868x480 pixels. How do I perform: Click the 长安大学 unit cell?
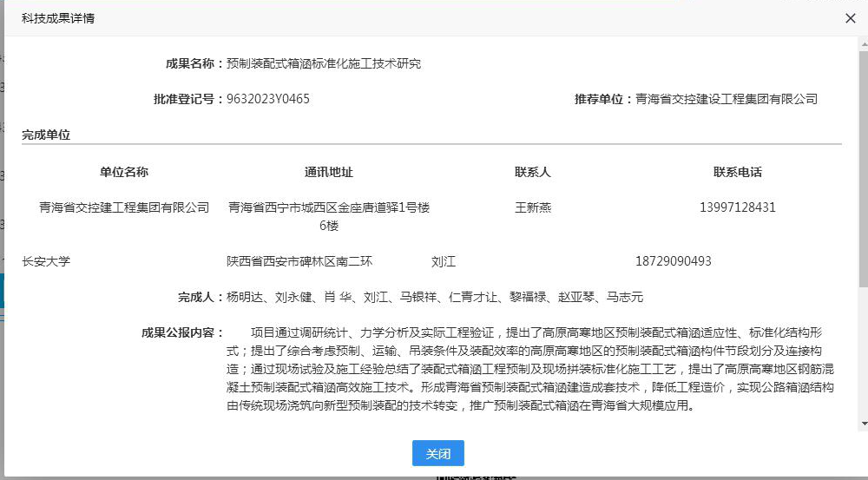coord(46,261)
